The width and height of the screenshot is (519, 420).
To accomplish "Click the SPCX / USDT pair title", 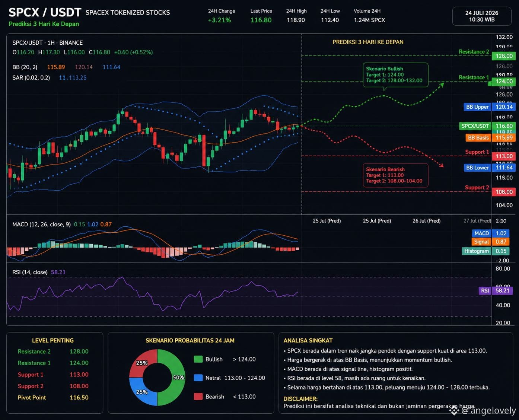I will tap(45, 12).
